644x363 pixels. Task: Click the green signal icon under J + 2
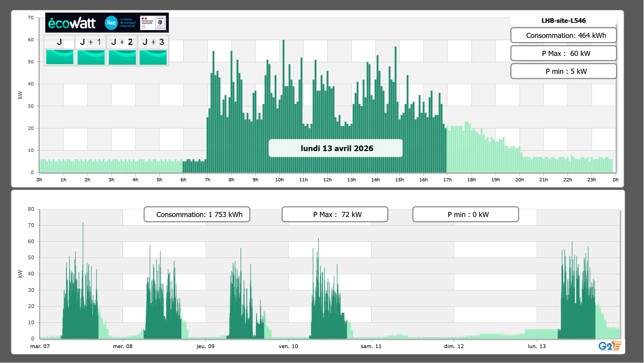click(x=122, y=57)
